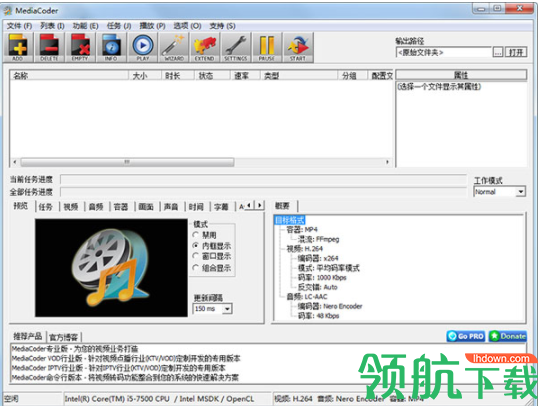Screen dimensions: 538x406
Task: Open the 功能 (E) menu
Action: point(85,26)
